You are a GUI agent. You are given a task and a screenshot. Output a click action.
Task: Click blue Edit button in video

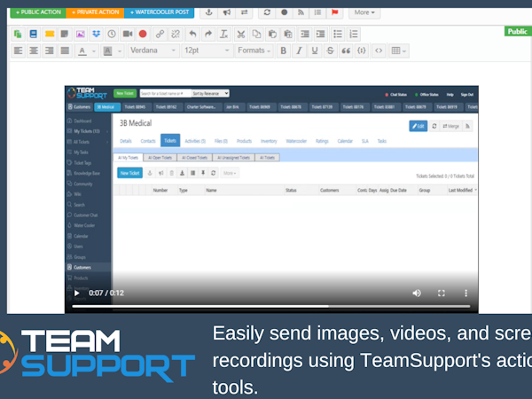pos(418,126)
